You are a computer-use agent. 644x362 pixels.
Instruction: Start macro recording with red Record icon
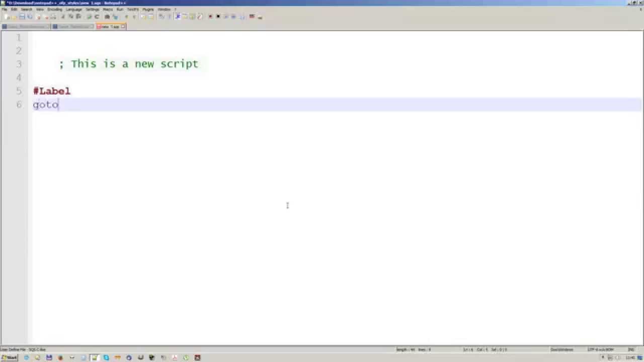(210, 17)
